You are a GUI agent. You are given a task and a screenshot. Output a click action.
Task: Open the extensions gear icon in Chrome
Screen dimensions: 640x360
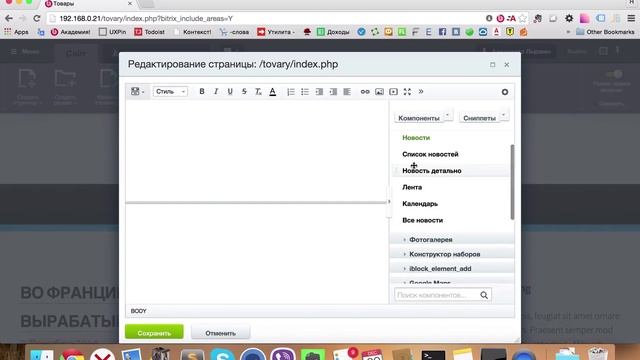click(569, 18)
